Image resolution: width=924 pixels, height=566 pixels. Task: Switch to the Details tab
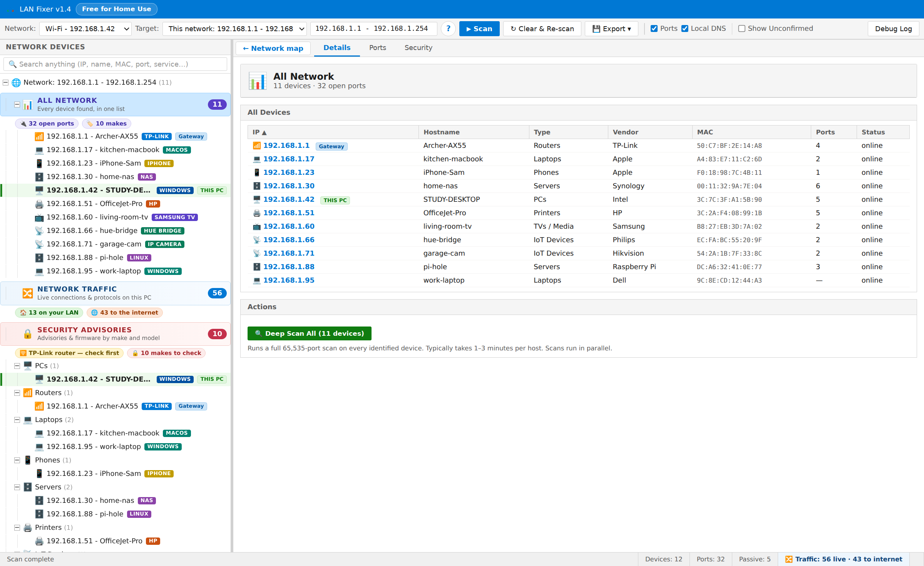pos(337,48)
